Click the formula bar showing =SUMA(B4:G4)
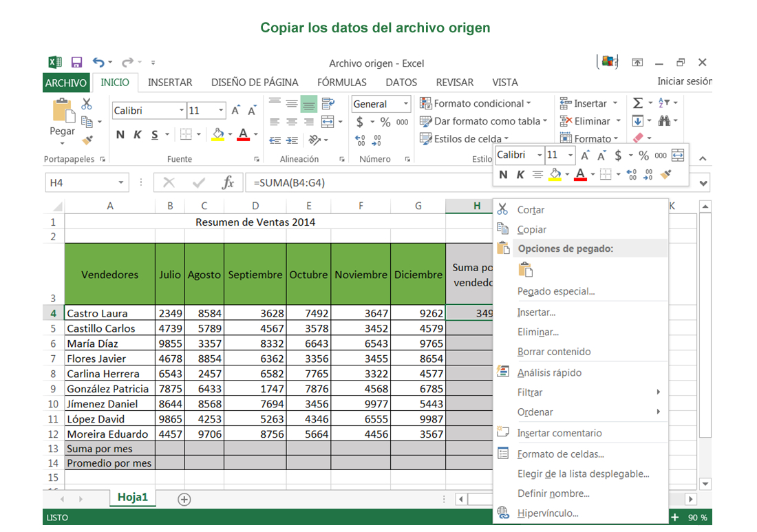The image size is (757, 532). click(x=368, y=183)
